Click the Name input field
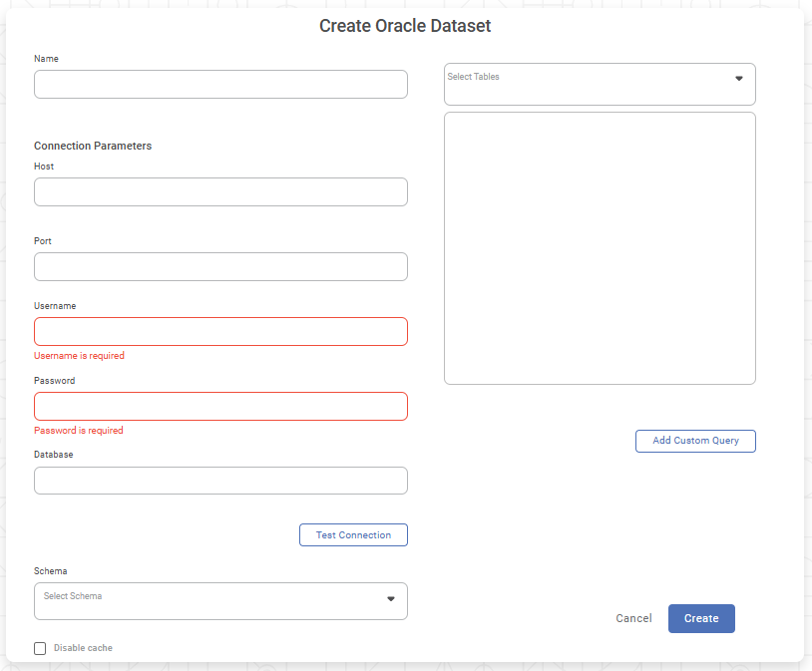Screen dimensions: 812x671 point(220,85)
